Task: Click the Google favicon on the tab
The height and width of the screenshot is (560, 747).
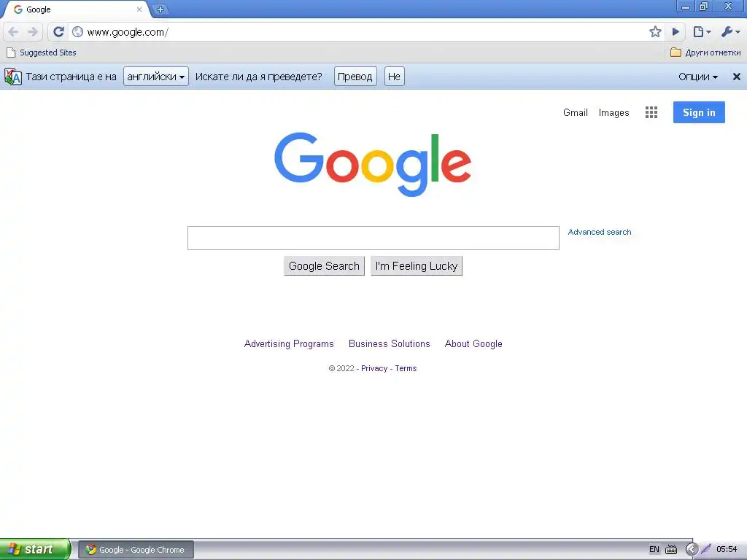Action: pos(18,9)
